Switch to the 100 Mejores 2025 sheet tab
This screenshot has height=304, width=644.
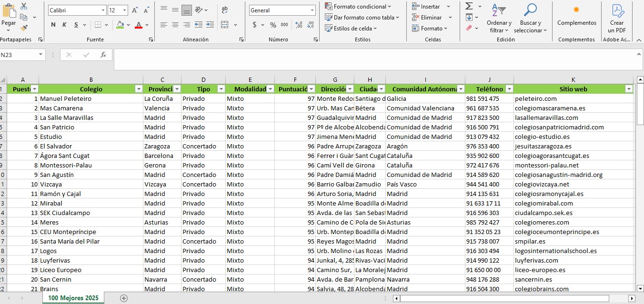pos(73,298)
